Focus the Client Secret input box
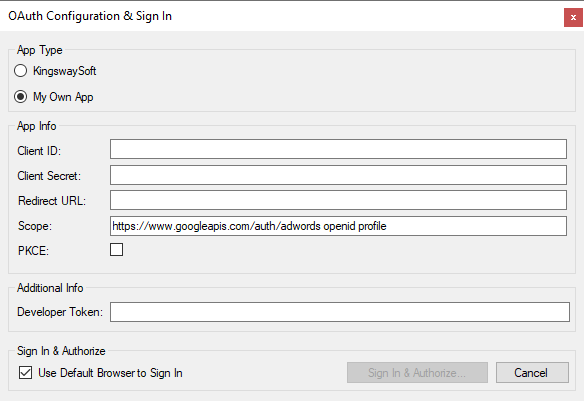 click(x=338, y=175)
